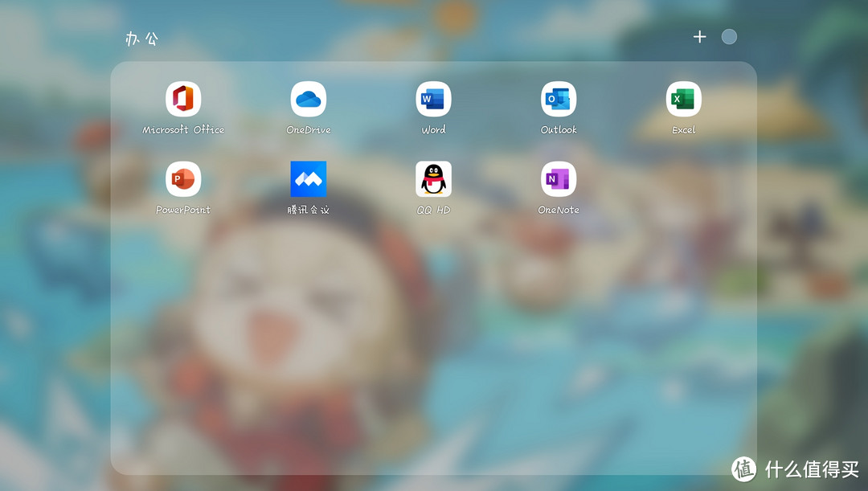The width and height of the screenshot is (868, 491).
Task: Launch OneDrive from its cloud icon
Action: [x=309, y=100]
